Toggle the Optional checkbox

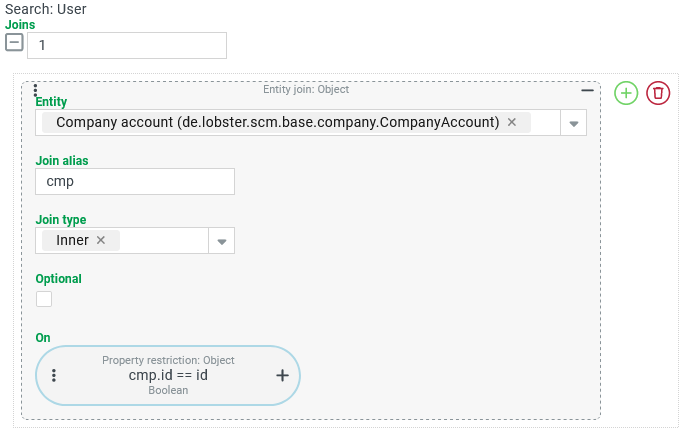(44, 299)
